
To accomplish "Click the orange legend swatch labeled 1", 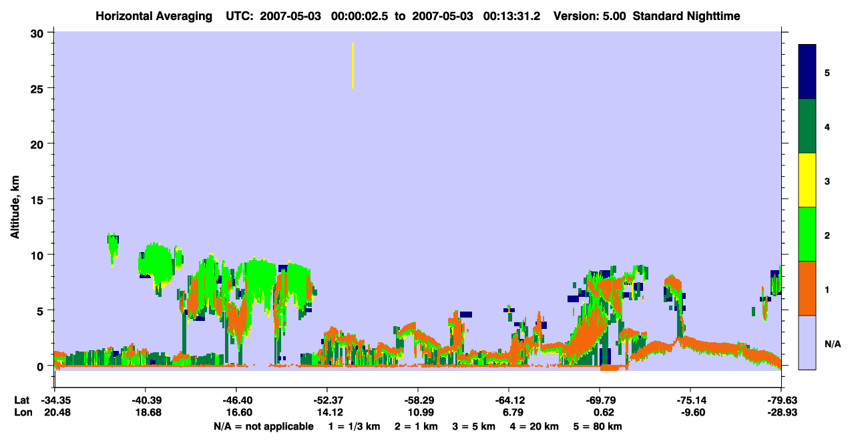I will (807, 288).
